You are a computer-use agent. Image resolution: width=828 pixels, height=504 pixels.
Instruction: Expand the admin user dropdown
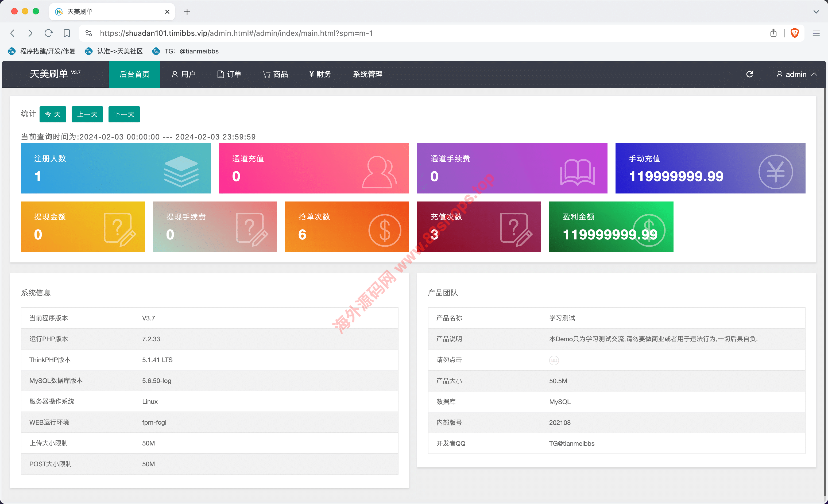point(796,74)
